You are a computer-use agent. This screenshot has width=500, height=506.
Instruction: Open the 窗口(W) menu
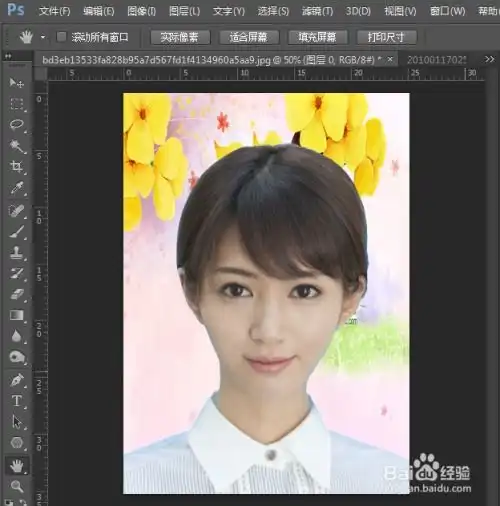point(447,11)
